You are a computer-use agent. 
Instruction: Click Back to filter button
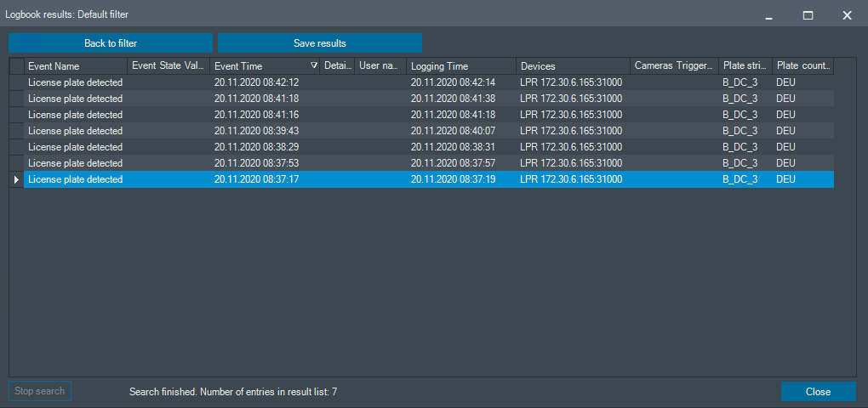(111, 43)
